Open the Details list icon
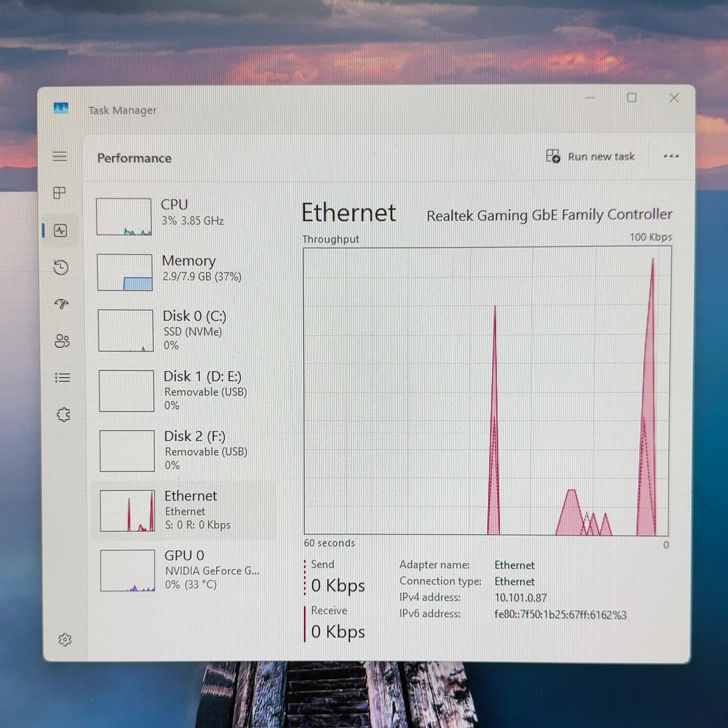This screenshot has width=728, height=728. (x=62, y=378)
